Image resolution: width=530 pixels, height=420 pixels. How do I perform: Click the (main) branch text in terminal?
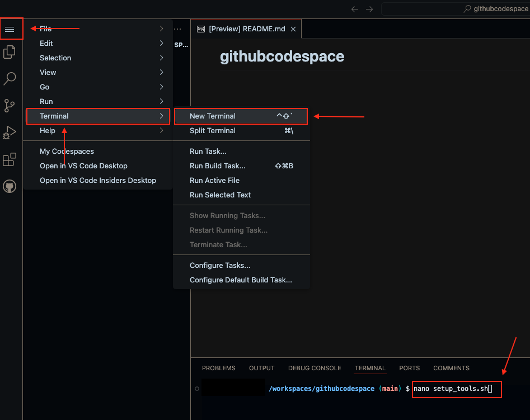390,389
